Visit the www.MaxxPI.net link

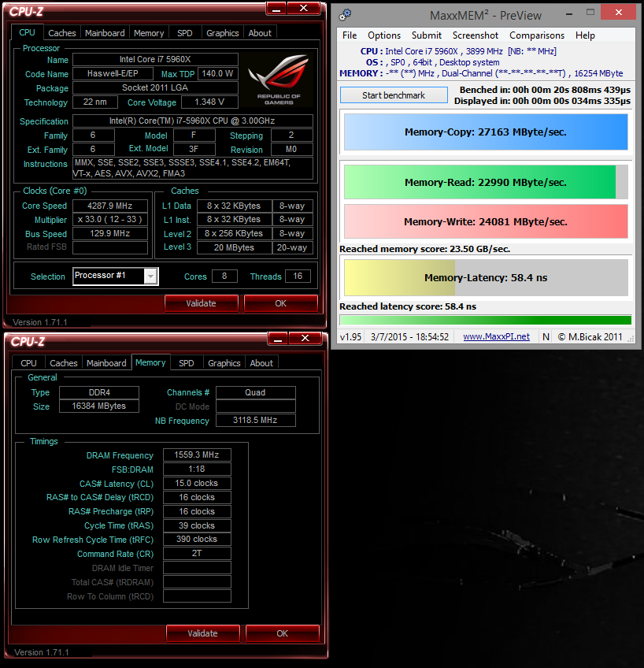coord(496,336)
